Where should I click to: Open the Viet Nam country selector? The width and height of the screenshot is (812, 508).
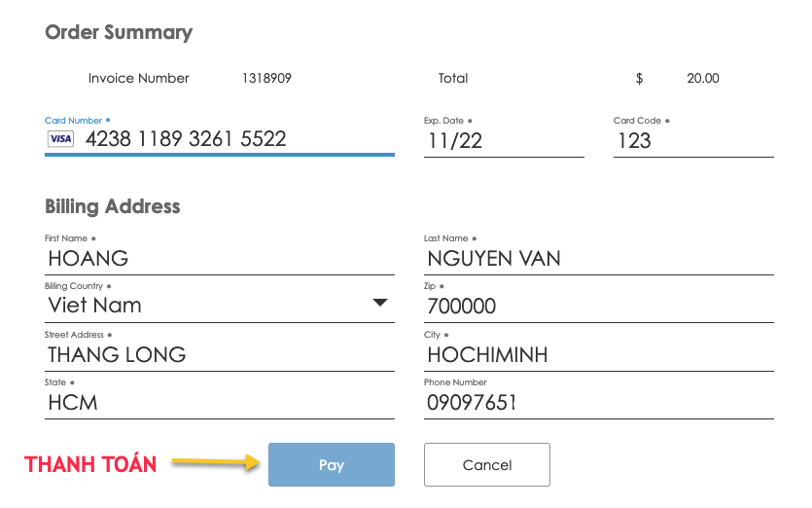220,305
